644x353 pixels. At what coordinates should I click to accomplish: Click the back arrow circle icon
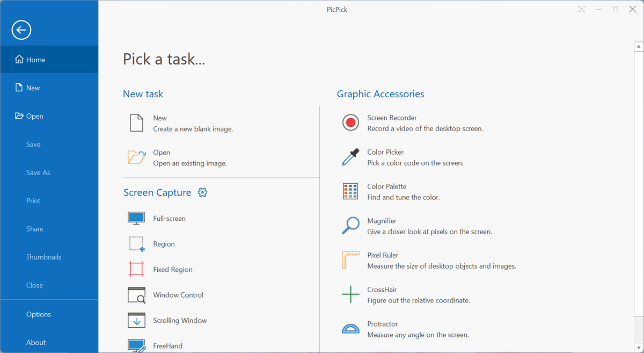point(21,30)
